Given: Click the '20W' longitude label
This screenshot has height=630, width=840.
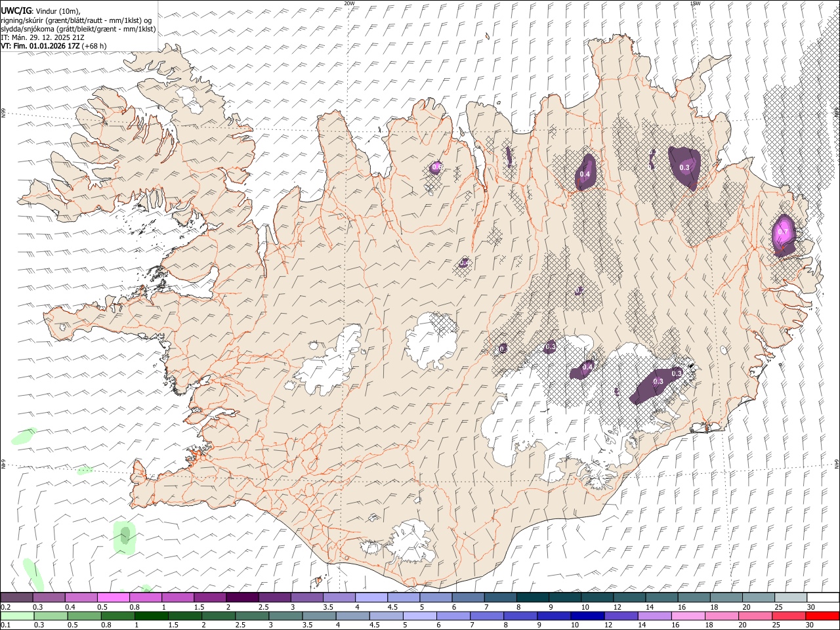Looking at the screenshot, I should [x=349, y=3].
